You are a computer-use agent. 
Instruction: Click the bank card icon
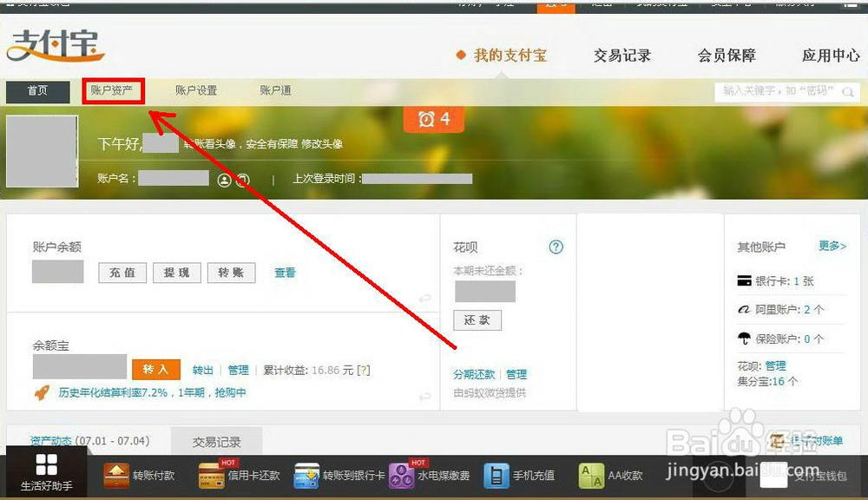pyautogui.click(x=744, y=280)
